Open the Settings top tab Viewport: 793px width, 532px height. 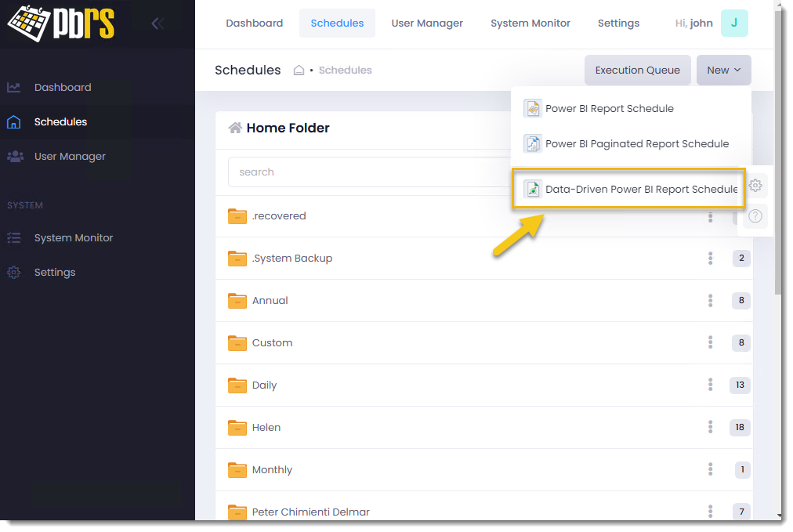click(618, 24)
